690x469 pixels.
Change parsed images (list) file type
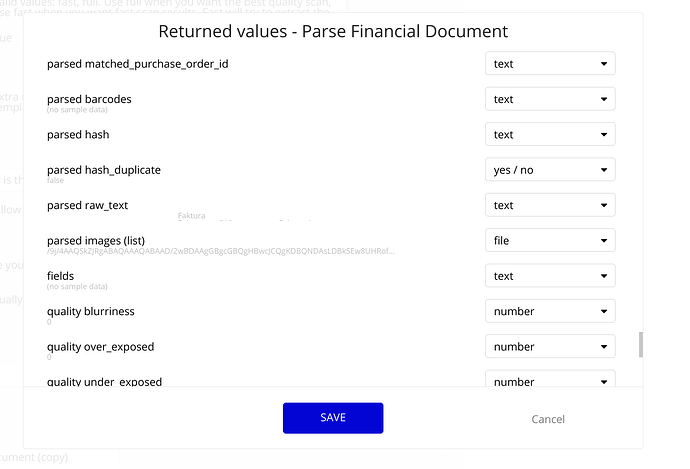click(x=550, y=240)
